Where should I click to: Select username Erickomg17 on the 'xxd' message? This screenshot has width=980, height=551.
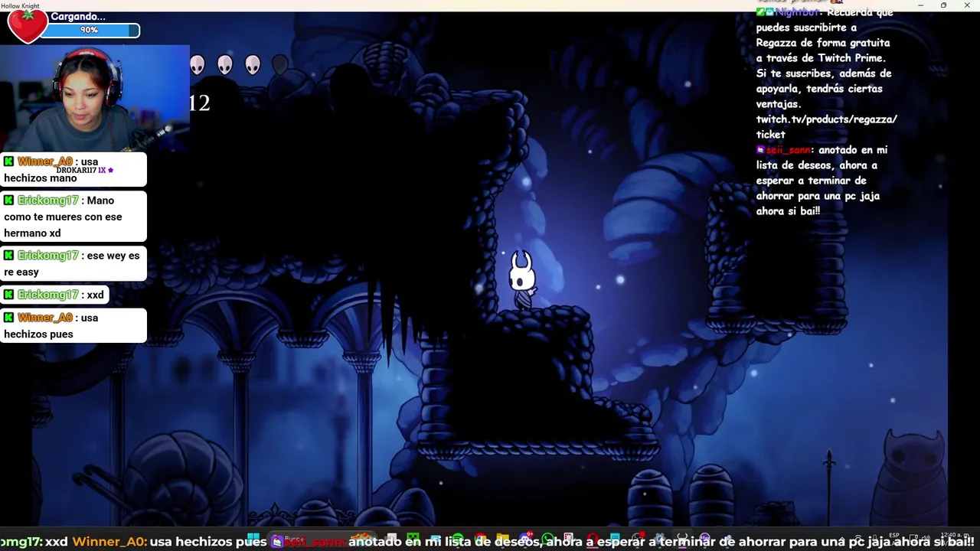tap(48, 295)
